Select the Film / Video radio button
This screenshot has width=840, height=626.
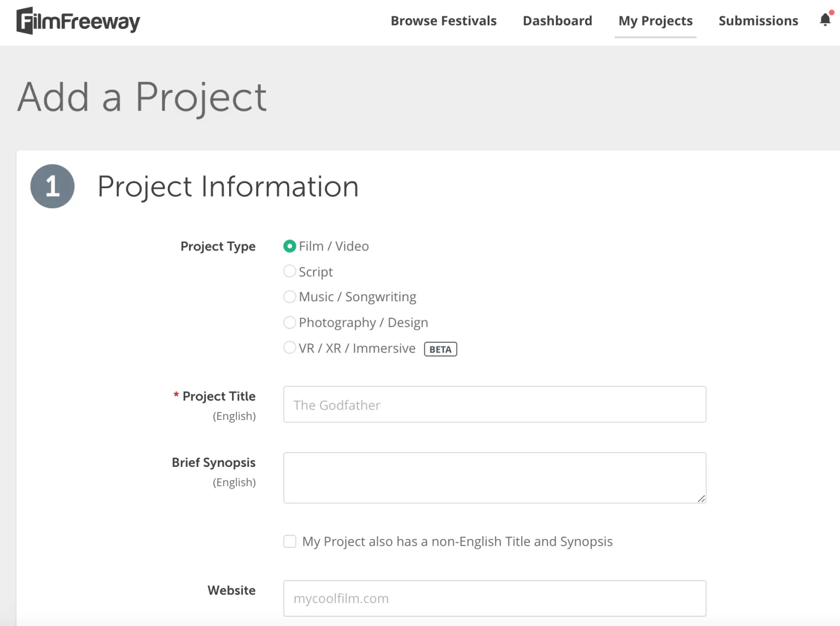point(290,246)
